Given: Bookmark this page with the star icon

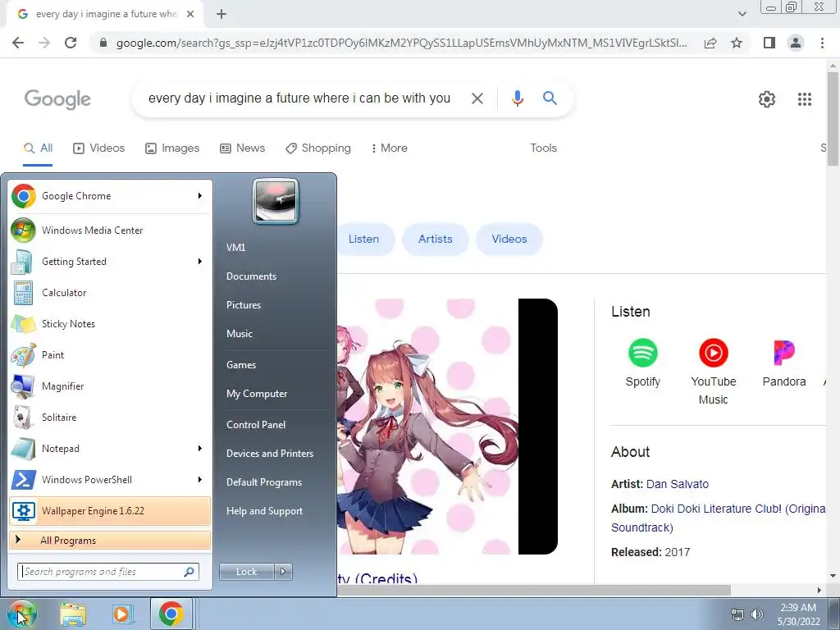Looking at the screenshot, I should pos(737,43).
